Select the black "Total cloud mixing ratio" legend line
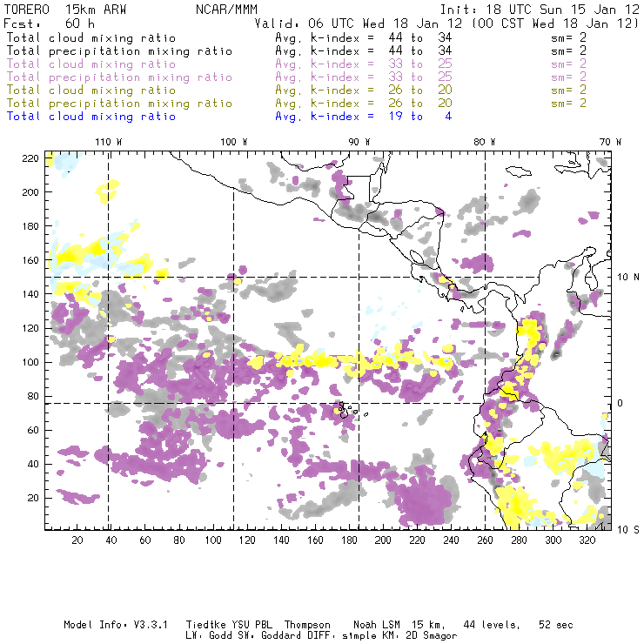644x644 pixels. (91, 38)
